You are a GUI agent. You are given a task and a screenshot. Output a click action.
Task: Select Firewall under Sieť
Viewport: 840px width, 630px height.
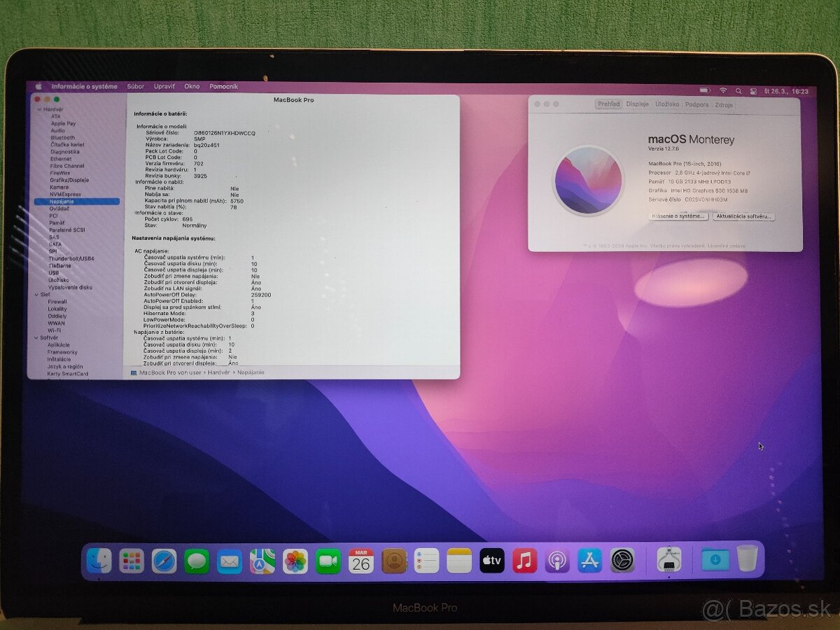(57, 302)
